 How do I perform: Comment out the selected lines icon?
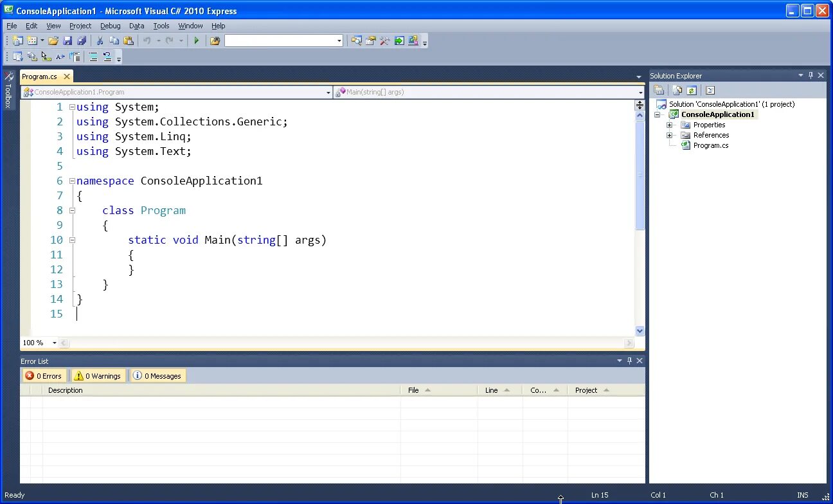[x=93, y=57]
